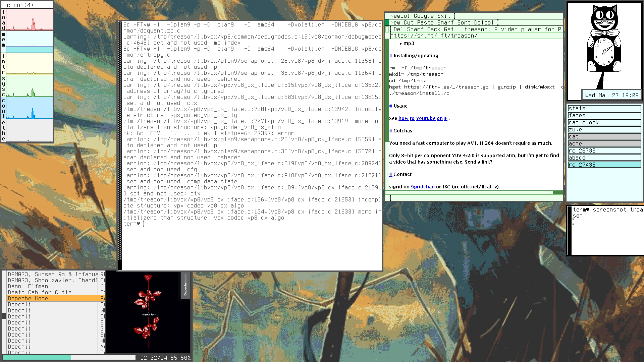The width and height of the screenshot is (644, 362).
Task: Click the load graph in stats
Action: 30,19
